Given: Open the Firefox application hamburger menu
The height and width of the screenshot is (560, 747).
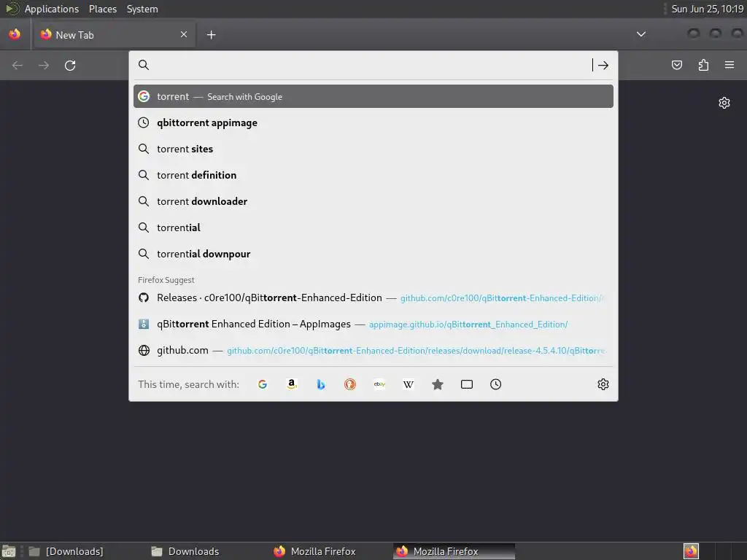Looking at the screenshot, I should click(x=729, y=65).
